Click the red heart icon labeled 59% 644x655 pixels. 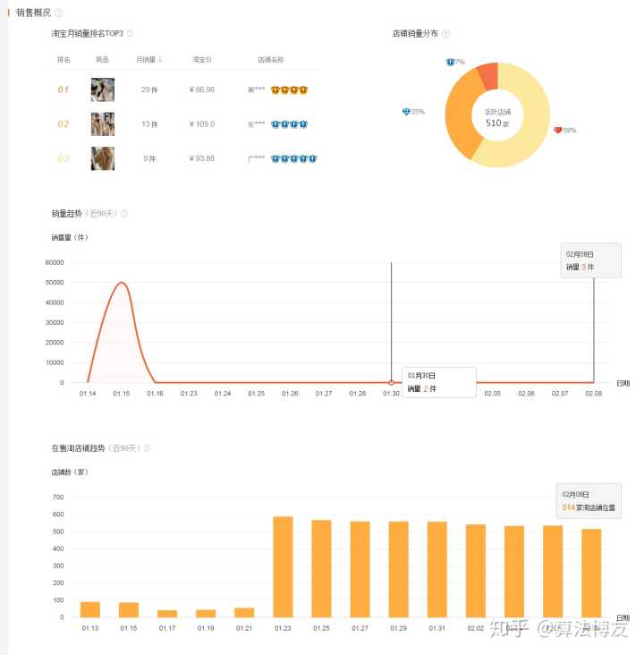557,130
